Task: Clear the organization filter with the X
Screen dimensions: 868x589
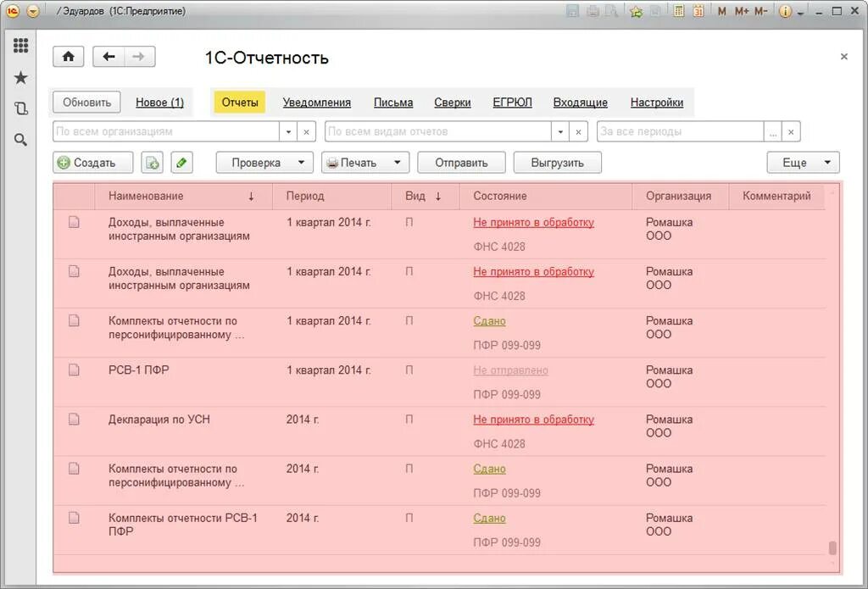Action: coord(306,131)
